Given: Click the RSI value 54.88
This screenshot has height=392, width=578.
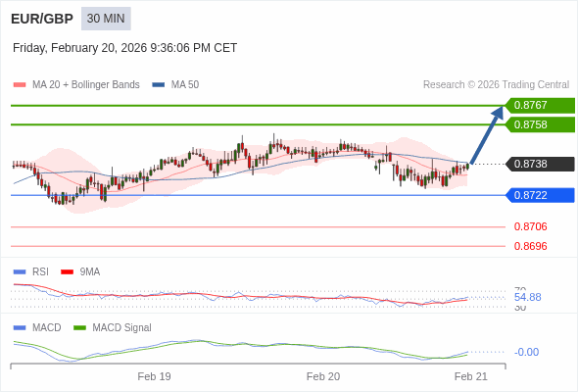Looking at the screenshot, I should [x=527, y=297].
